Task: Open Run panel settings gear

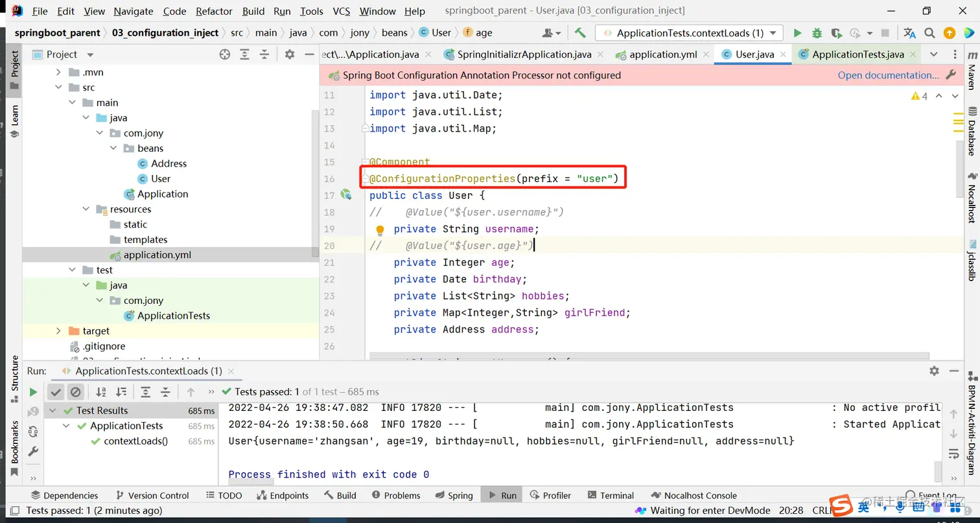Action: 934,371
